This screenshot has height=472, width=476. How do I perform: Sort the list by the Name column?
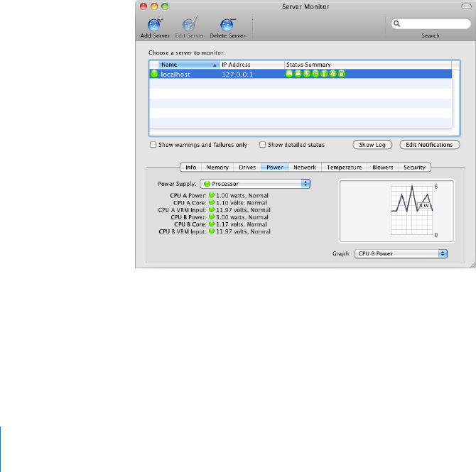189,65
